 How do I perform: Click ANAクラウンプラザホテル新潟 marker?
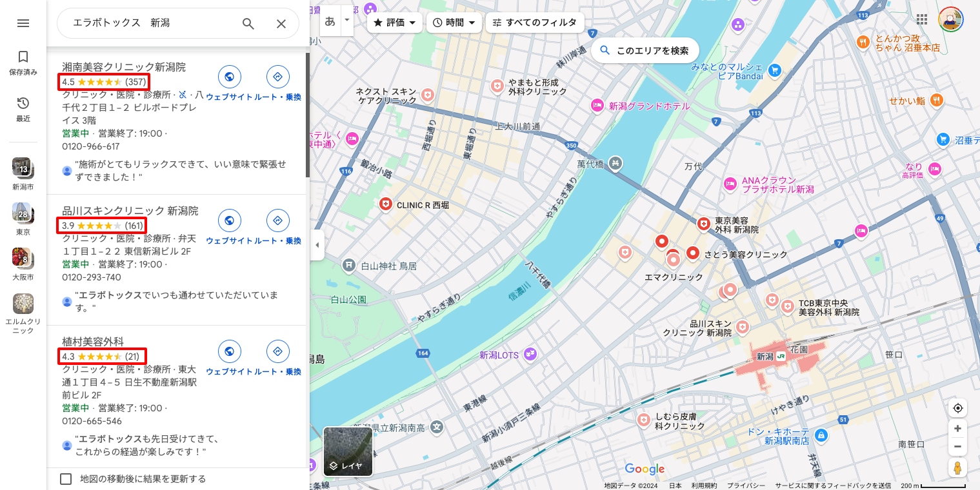coord(730,184)
